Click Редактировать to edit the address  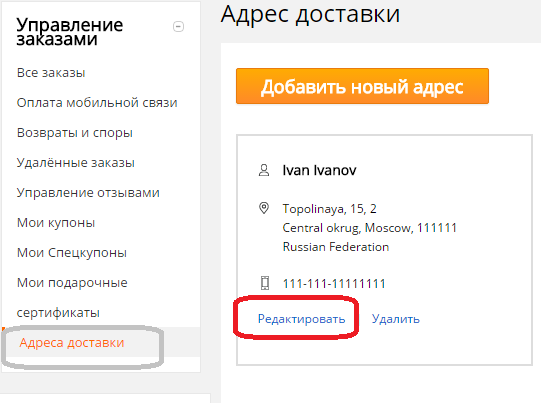302,319
